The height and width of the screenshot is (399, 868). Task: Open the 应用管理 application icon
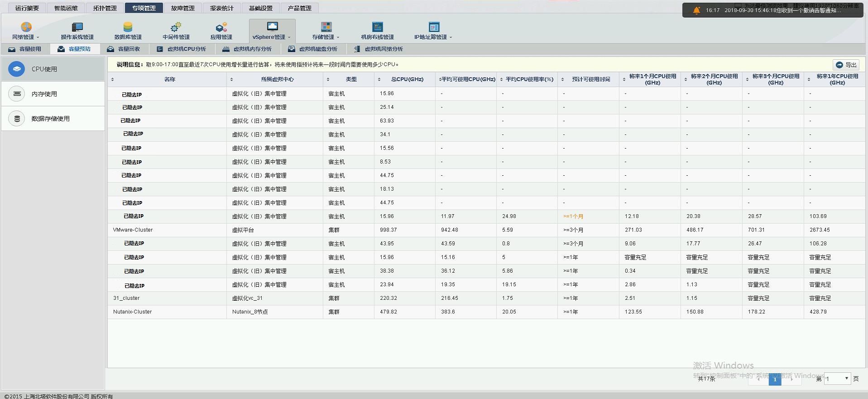[221, 28]
